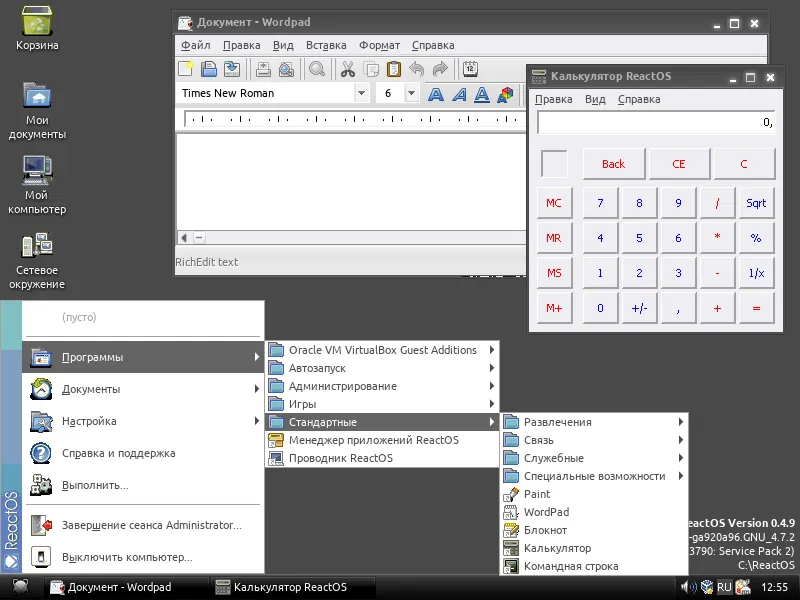Viewport: 800px width, 600px height.
Task: Open Print Preview from Wordpad toolbar
Action: pos(287,68)
